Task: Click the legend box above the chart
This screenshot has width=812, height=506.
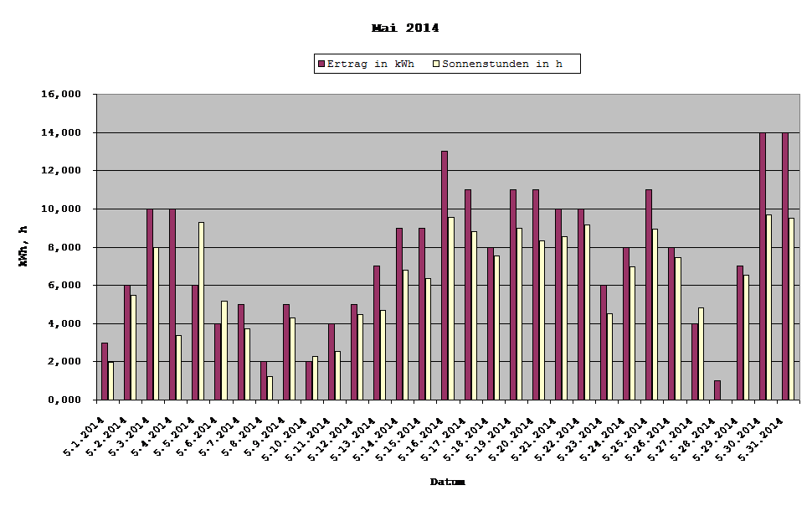Action: pos(446,63)
